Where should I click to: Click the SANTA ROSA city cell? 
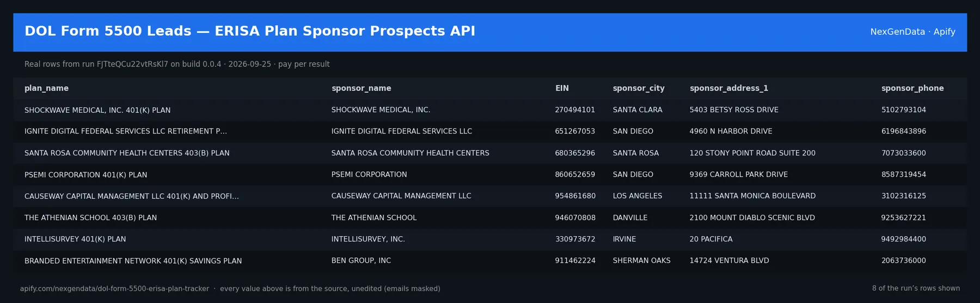[x=636, y=153]
